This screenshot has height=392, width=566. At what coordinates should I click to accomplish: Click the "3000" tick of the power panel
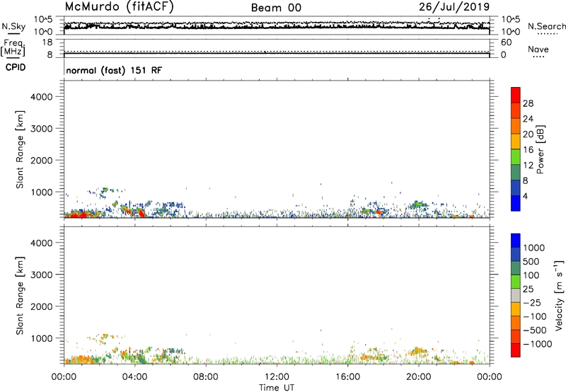(41, 129)
